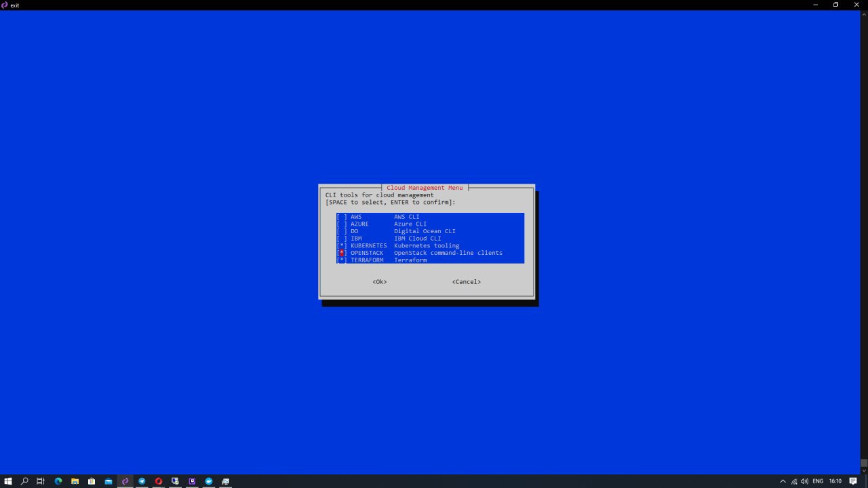Image resolution: width=868 pixels, height=488 pixels.
Task: Open Telegram from taskbar
Action: click(x=142, y=481)
